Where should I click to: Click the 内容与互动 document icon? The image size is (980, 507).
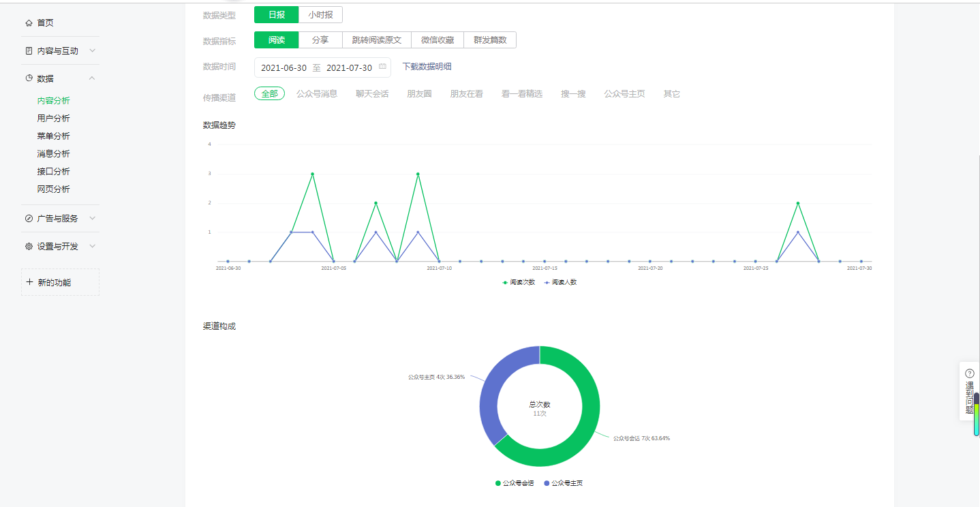[29, 51]
